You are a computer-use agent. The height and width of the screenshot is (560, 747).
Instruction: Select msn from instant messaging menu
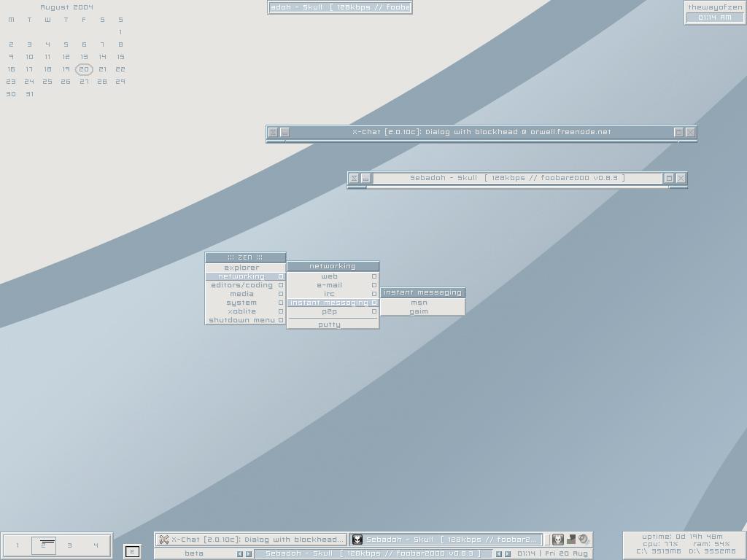[x=419, y=303]
